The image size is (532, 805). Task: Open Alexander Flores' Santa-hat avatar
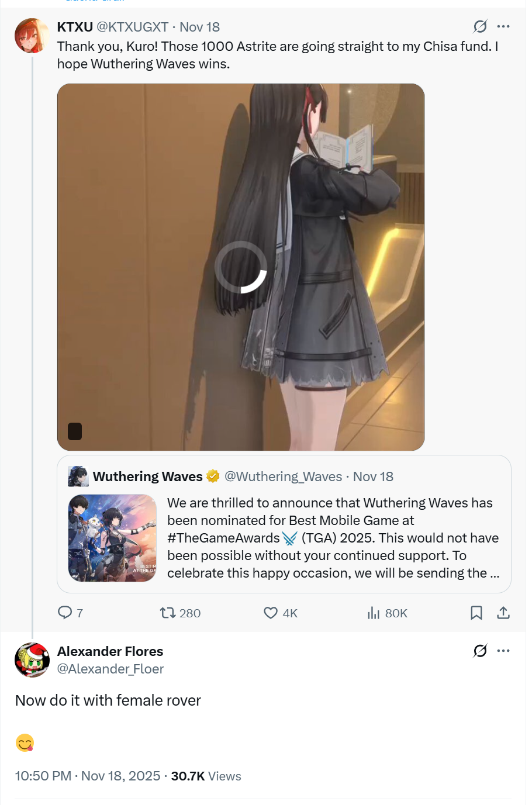point(32,660)
